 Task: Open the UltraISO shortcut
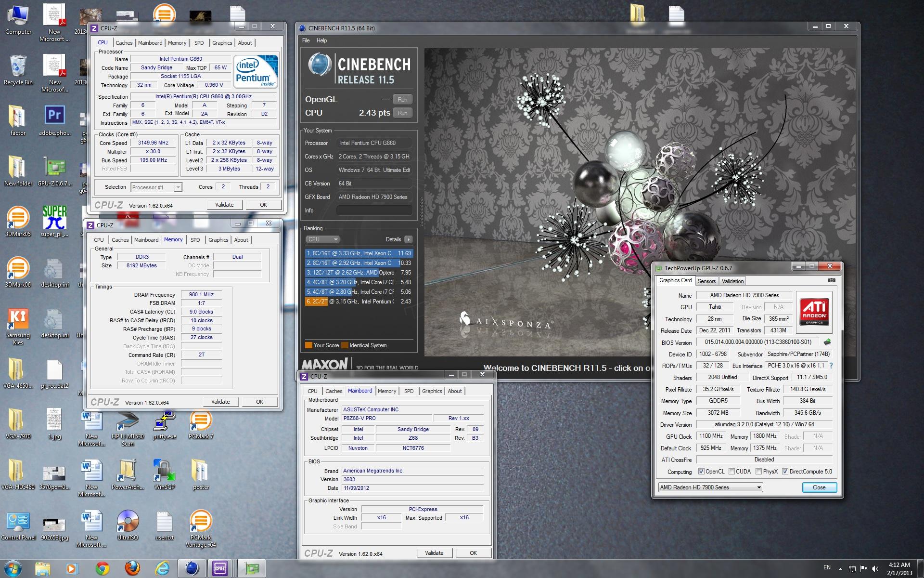[128, 525]
